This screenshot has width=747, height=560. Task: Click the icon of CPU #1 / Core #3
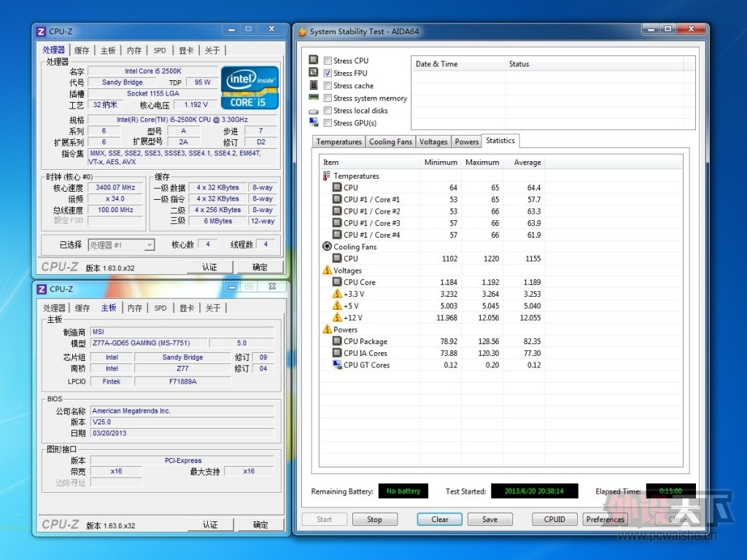coord(337,223)
